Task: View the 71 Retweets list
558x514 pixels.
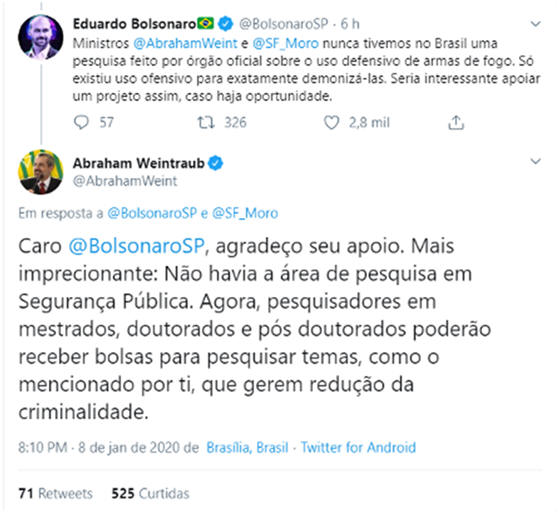Action: coord(56,494)
